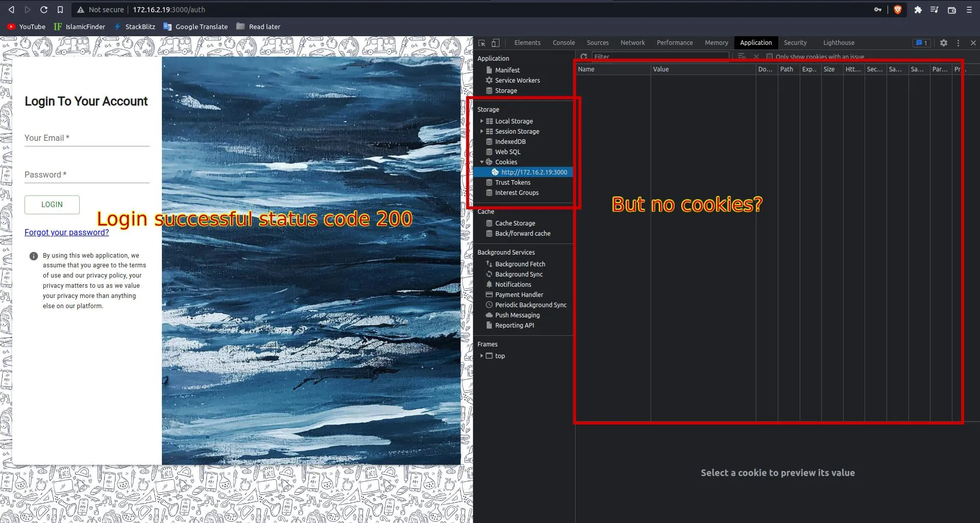Viewport: 980px width, 523px height.
Task: Open the Read later bookmarks folder
Action: pyautogui.click(x=258, y=27)
